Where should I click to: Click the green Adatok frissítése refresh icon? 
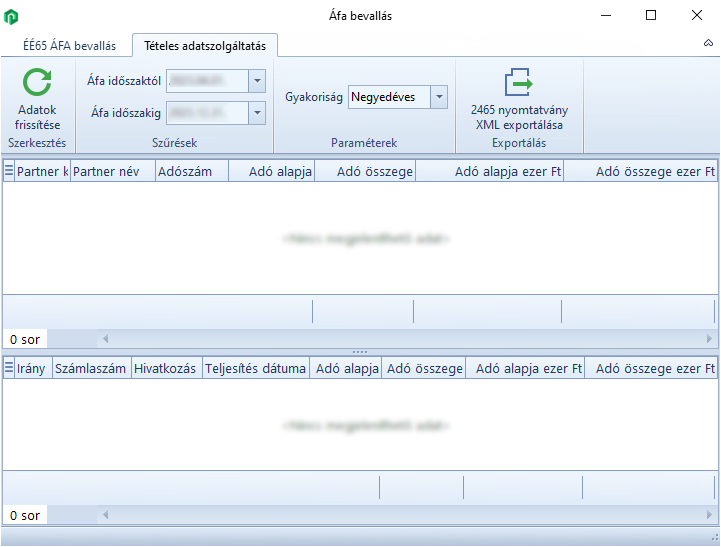point(38,83)
